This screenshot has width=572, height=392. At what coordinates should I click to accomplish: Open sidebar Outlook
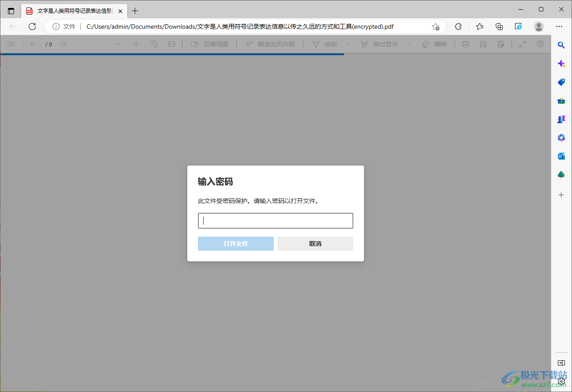point(561,156)
